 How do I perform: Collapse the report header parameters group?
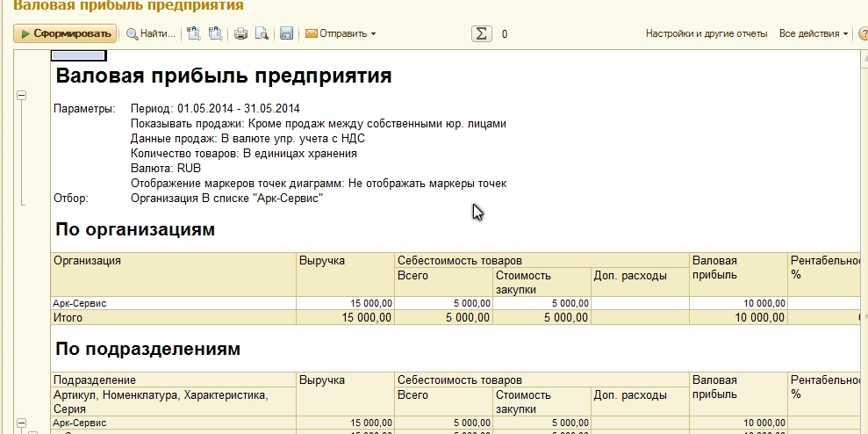[x=22, y=96]
